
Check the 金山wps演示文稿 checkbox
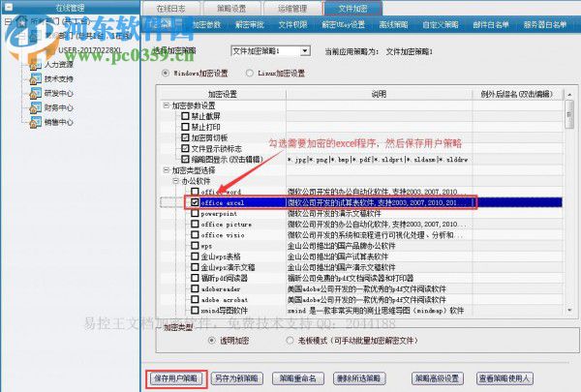coord(195,267)
